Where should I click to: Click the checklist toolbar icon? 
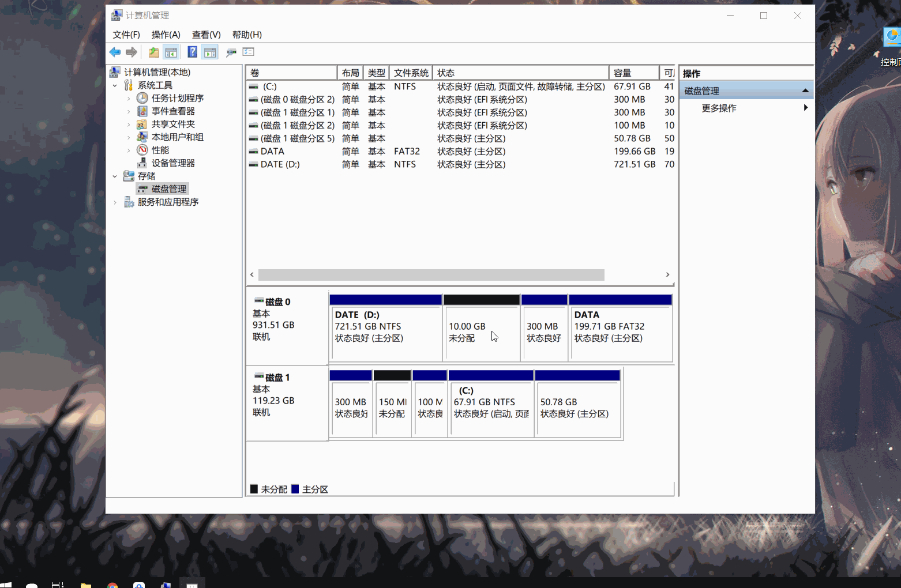click(x=249, y=52)
